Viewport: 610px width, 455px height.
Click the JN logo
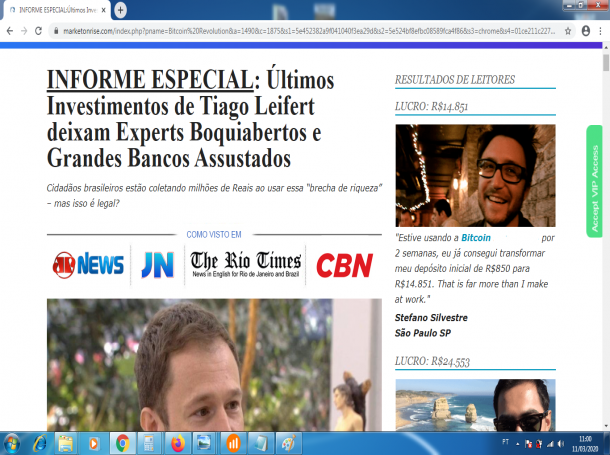[158, 265]
